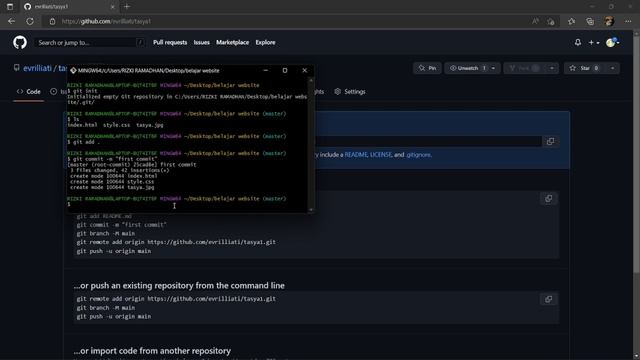Open the .gitignore link

[418, 155]
